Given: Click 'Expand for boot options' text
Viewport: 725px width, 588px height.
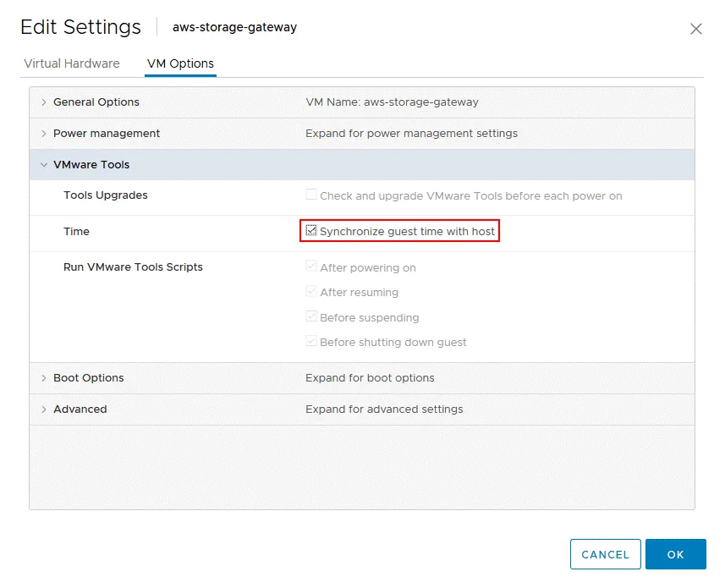Looking at the screenshot, I should 370,378.
